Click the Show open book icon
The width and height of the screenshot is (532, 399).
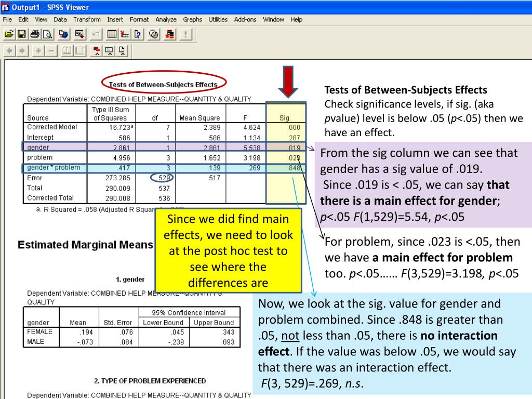[67, 51]
